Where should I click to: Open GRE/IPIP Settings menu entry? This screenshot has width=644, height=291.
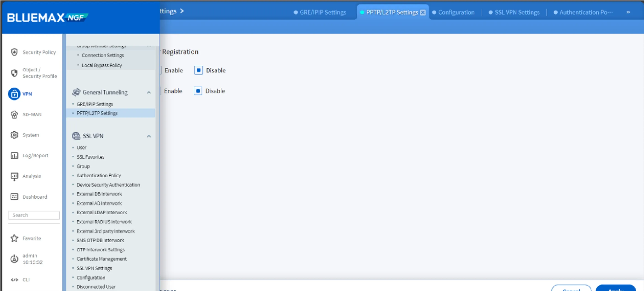coord(95,104)
